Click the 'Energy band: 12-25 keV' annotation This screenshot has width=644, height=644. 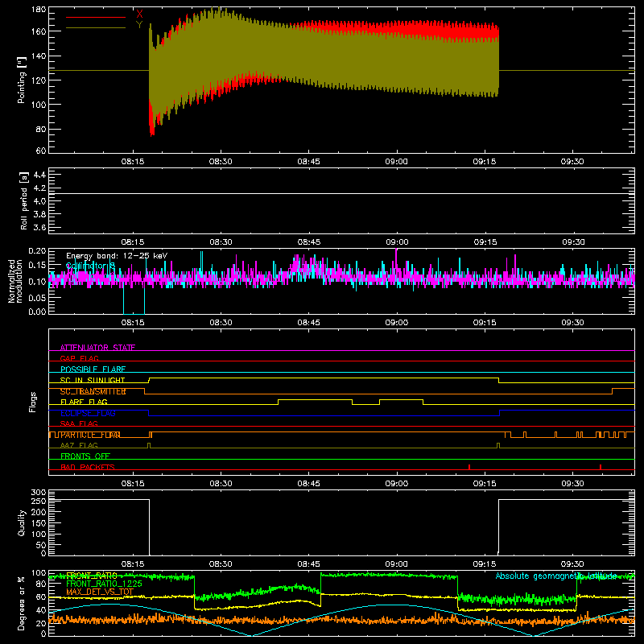(117, 255)
